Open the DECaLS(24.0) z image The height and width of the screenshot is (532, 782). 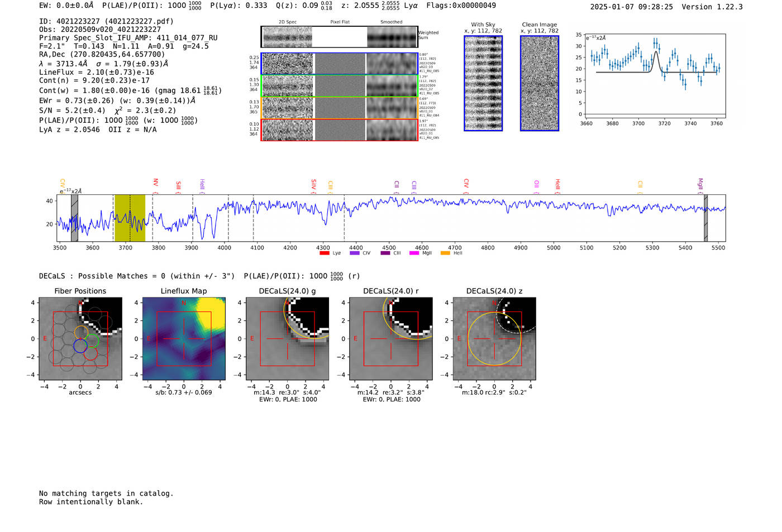click(494, 338)
